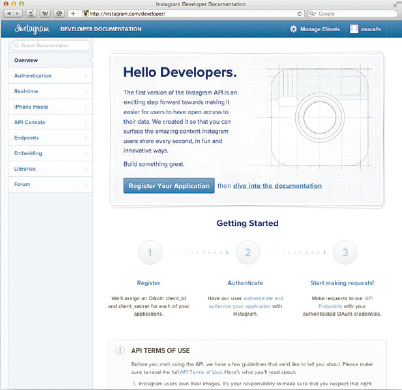Click the Register step heading link
The image size is (402, 390).
(148, 283)
